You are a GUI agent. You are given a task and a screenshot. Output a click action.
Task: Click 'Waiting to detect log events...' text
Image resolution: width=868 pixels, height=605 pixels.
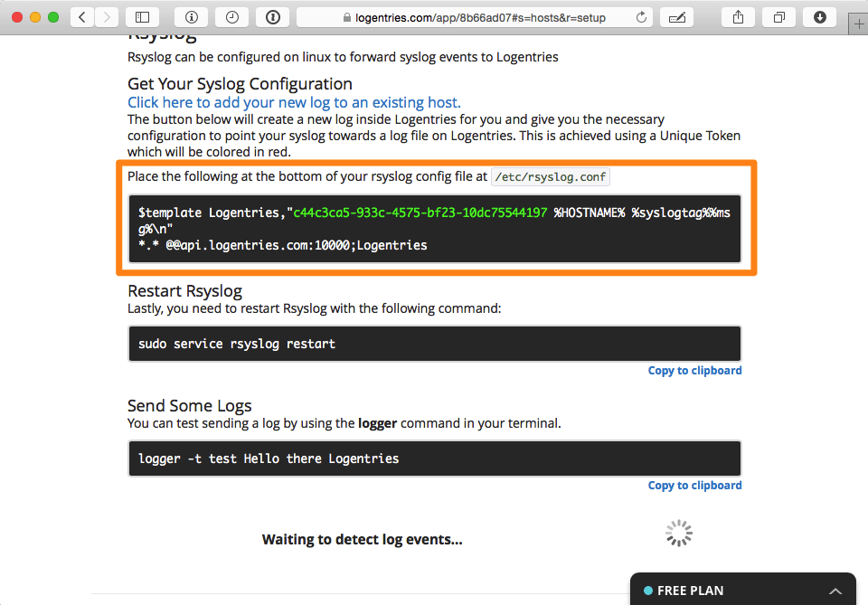coord(362,540)
